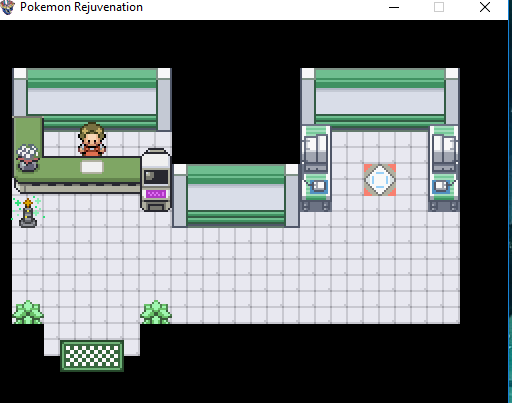Image resolution: width=512 pixels, height=403 pixels.
Task: Click the Pokemon Rejuvenation title bar icon
Action: tap(7, 7)
